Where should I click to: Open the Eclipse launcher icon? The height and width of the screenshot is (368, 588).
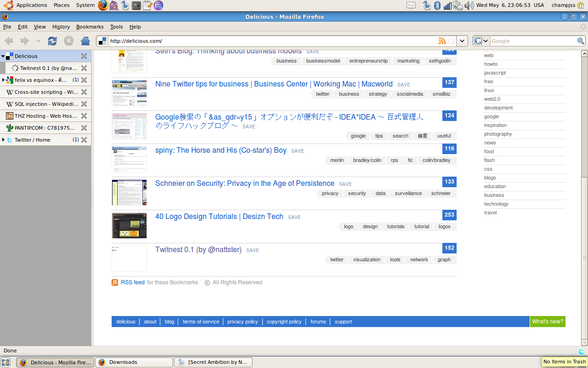coord(158,6)
